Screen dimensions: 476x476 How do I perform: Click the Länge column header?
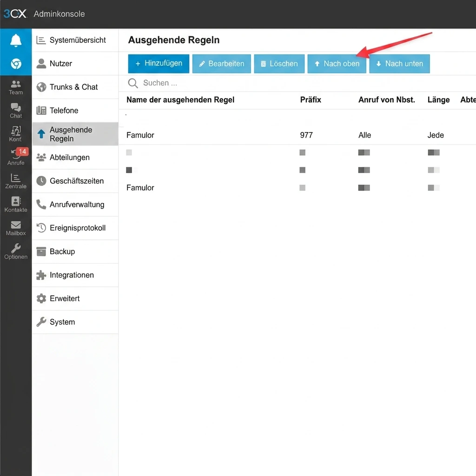click(x=438, y=100)
